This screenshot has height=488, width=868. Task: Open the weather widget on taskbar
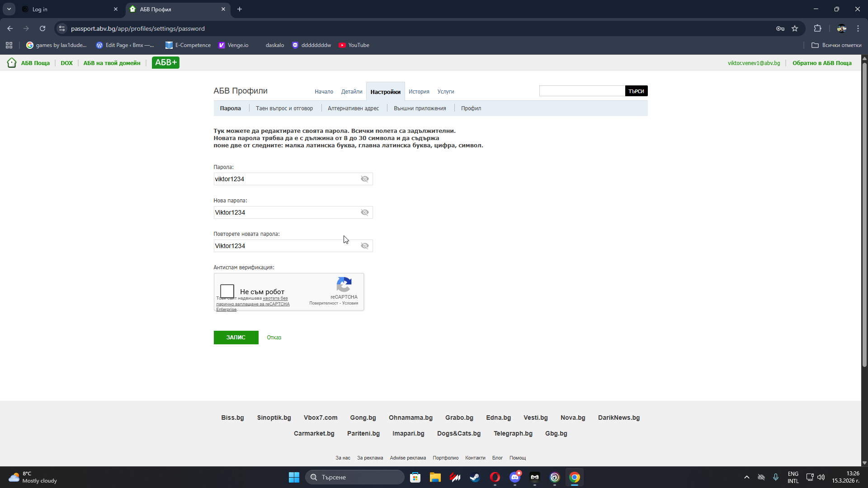[x=33, y=477]
